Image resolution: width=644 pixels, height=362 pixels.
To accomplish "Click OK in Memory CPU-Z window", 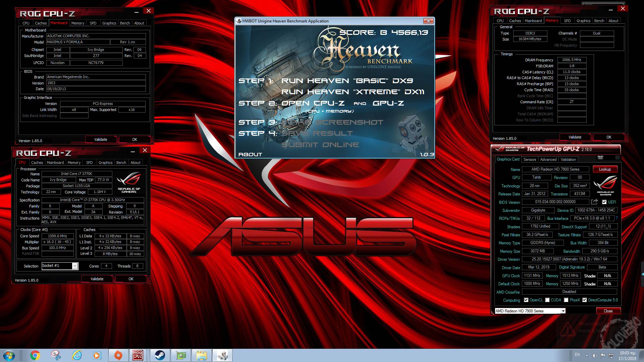I will point(609,137).
